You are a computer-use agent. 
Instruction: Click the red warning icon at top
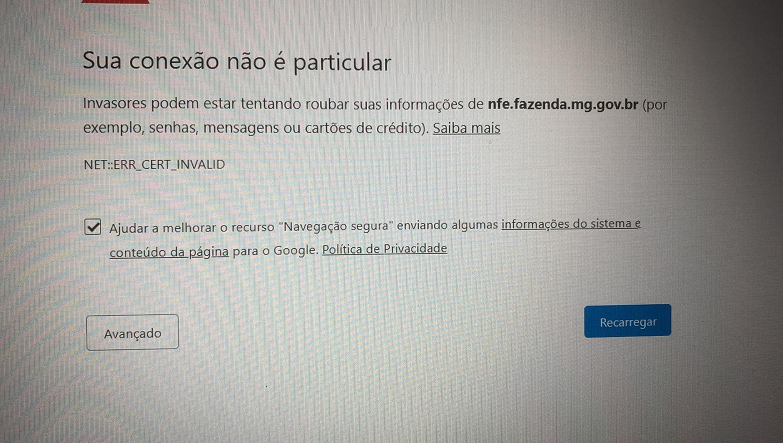(115, 1)
